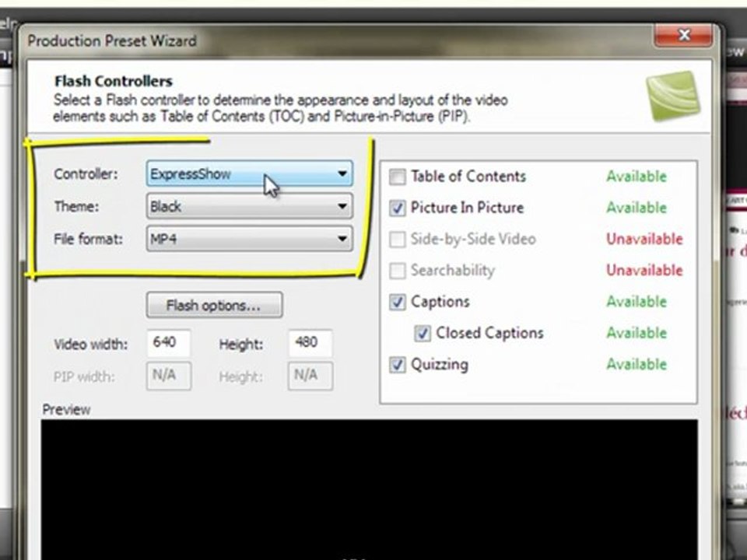Image resolution: width=747 pixels, height=560 pixels.
Task: Click the Flash Controllers heading
Action: (x=114, y=82)
